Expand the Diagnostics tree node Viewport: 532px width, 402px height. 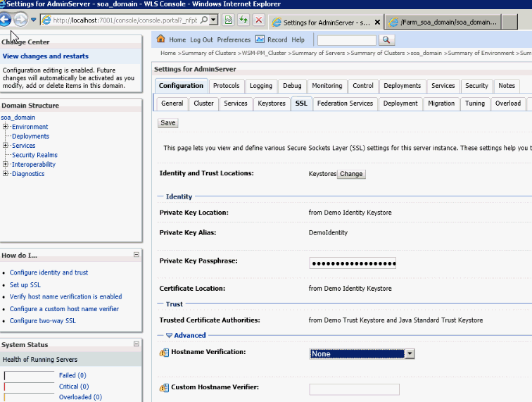point(5,173)
